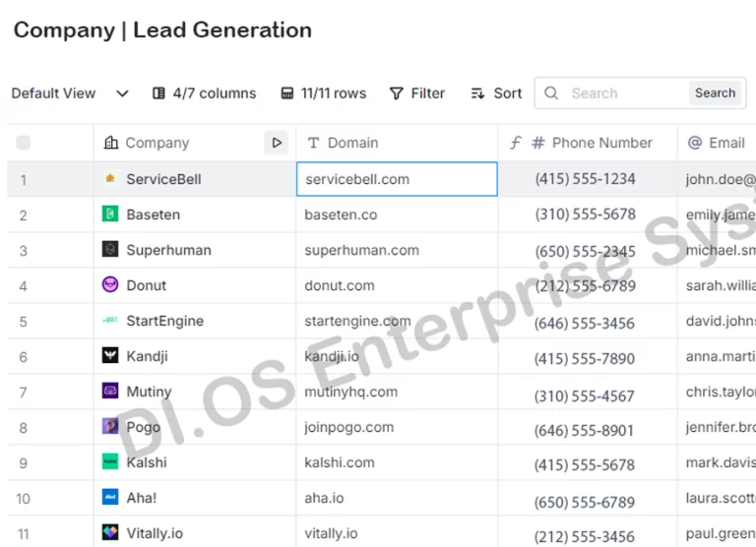Click the Mutiny logo icon
Screen dimensions: 756x547
coord(110,391)
